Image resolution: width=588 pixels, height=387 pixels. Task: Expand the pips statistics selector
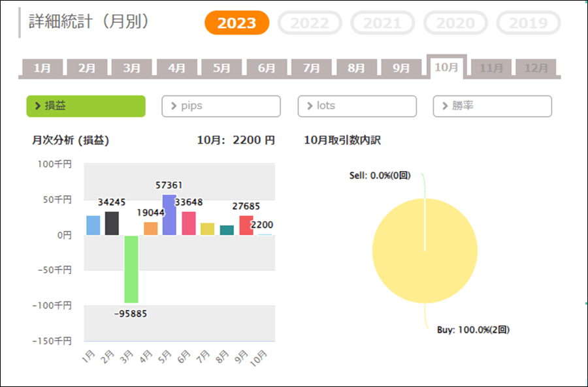coord(221,106)
